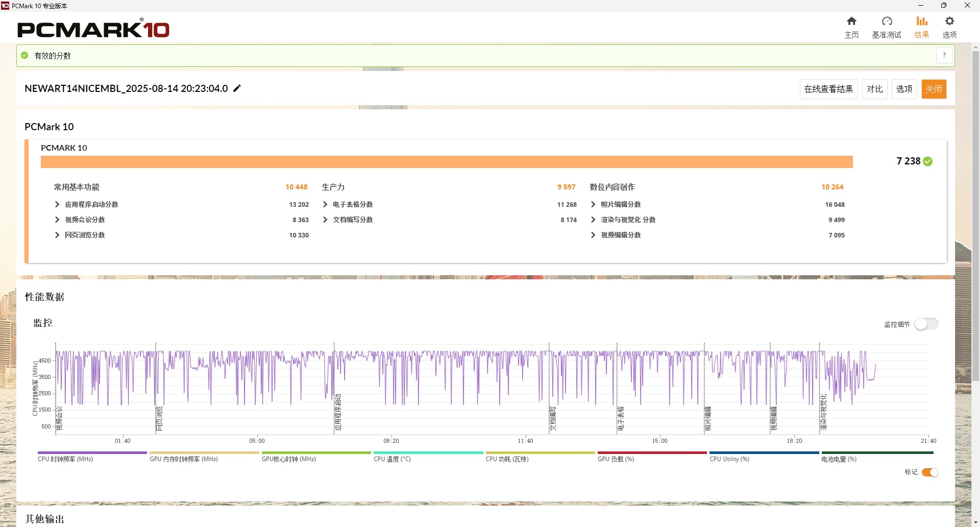
Task: Click the 性能数据 section heading
Action: click(x=45, y=297)
